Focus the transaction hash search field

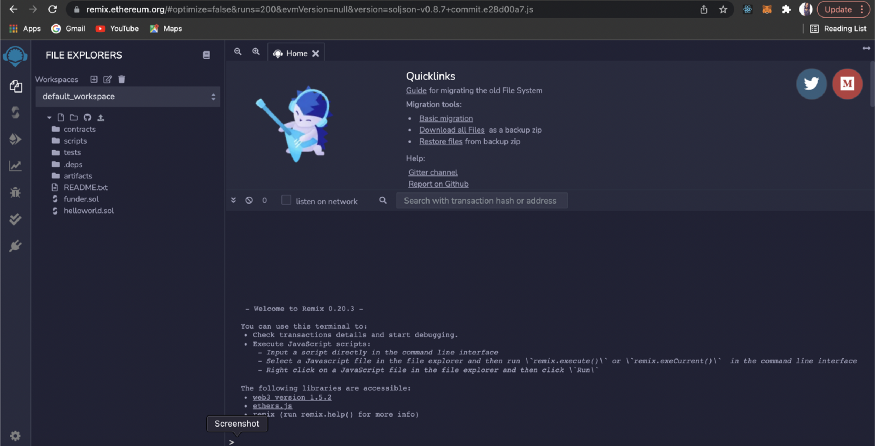click(x=482, y=200)
